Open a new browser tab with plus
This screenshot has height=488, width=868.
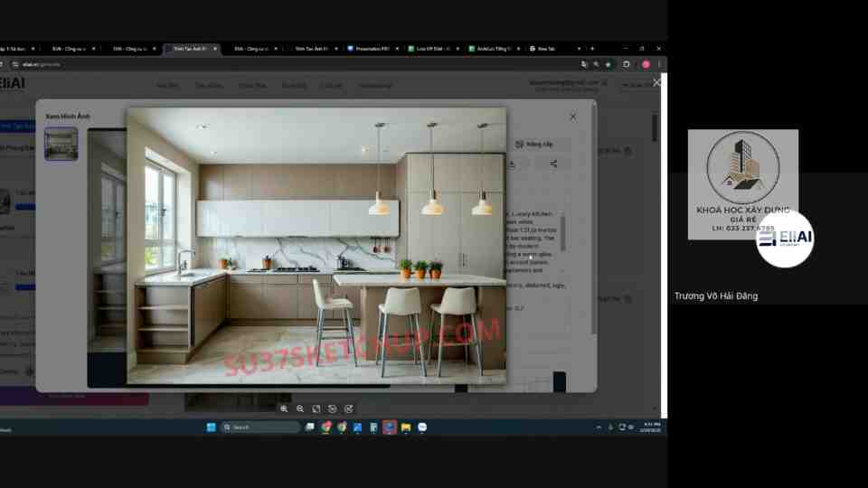[x=592, y=49]
